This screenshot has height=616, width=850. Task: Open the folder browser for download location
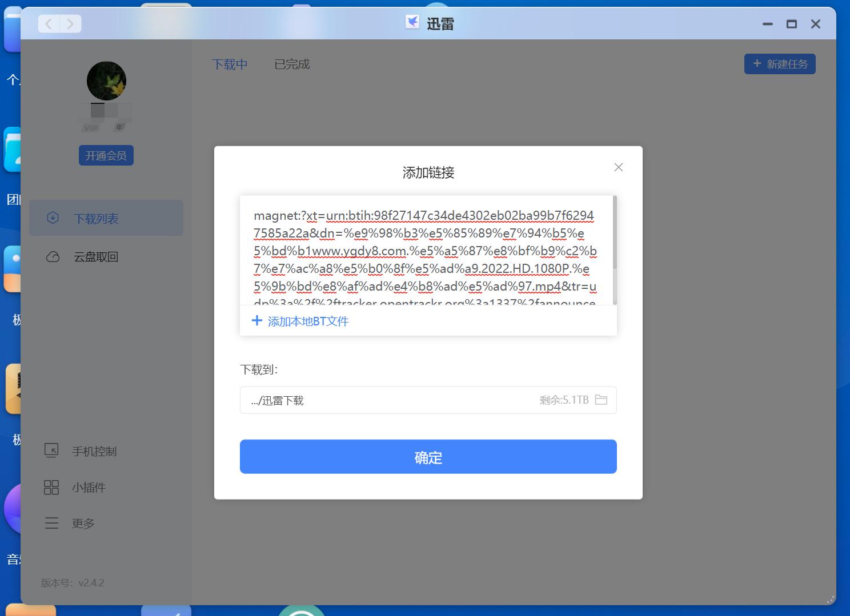[601, 400]
